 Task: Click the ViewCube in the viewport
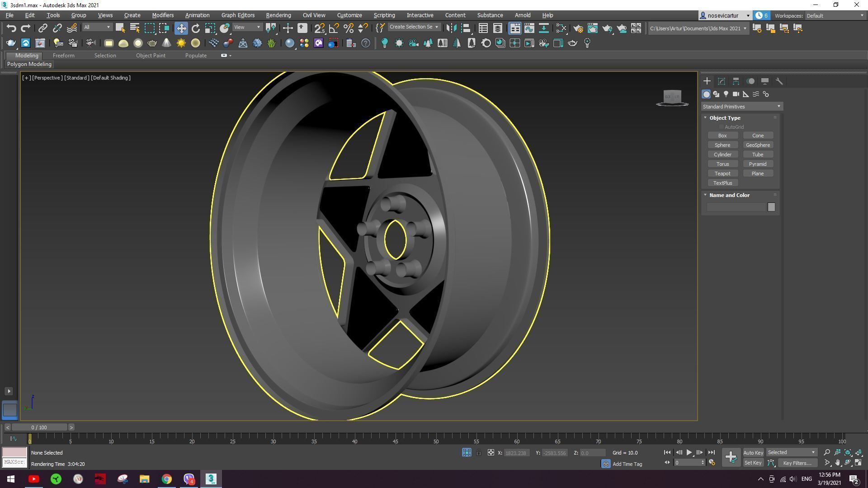(672, 97)
